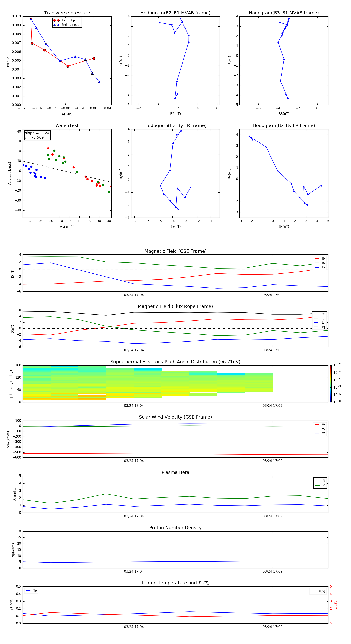The image size is (351, 644).
Task: Click the pitch angle colorbar
Action: [x=331, y=384]
